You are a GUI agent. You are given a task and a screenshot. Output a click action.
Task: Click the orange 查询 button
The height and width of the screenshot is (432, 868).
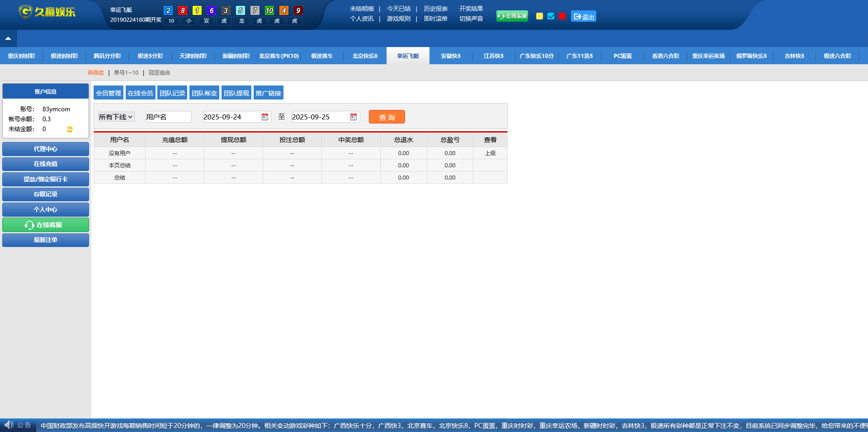pyautogui.click(x=387, y=117)
